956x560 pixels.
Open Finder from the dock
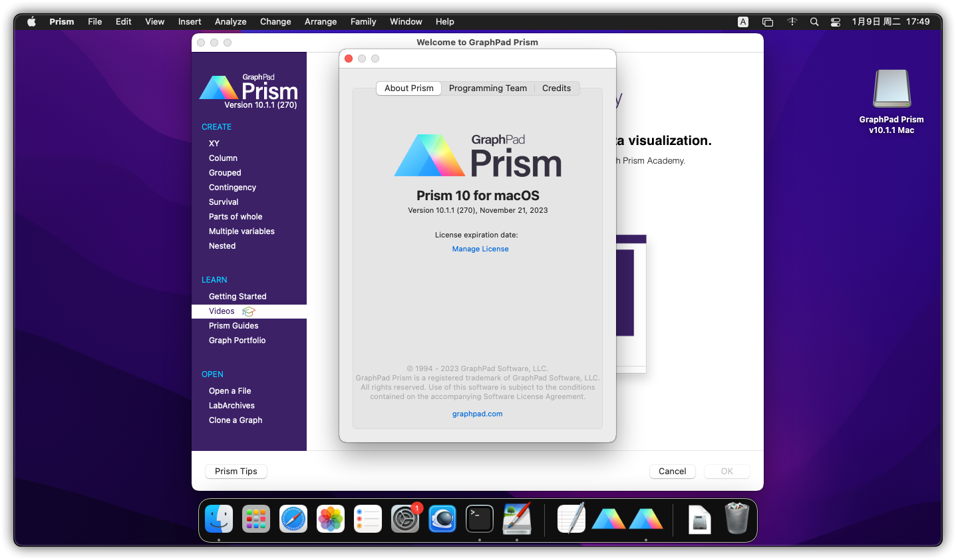[219, 519]
